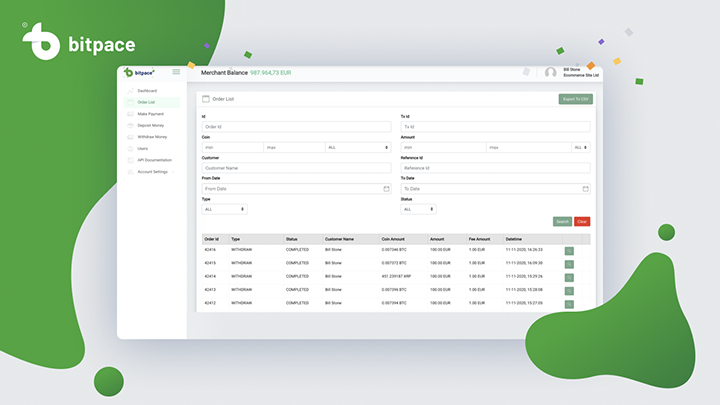Viewport: 720px width, 405px height.
Task: View details of order 42416
Action: tap(569, 251)
